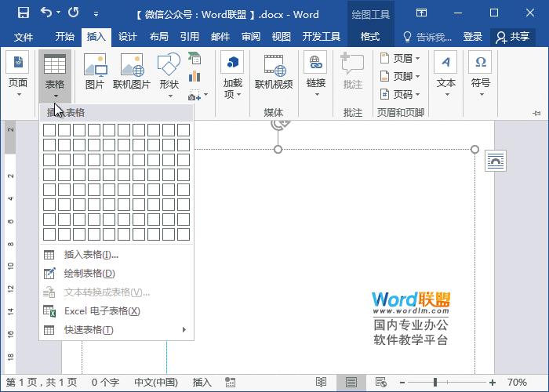Choose 插入表格(I)... menu item
The width and height of the screenshot is (549, 392).
click(x=116, y=255)
